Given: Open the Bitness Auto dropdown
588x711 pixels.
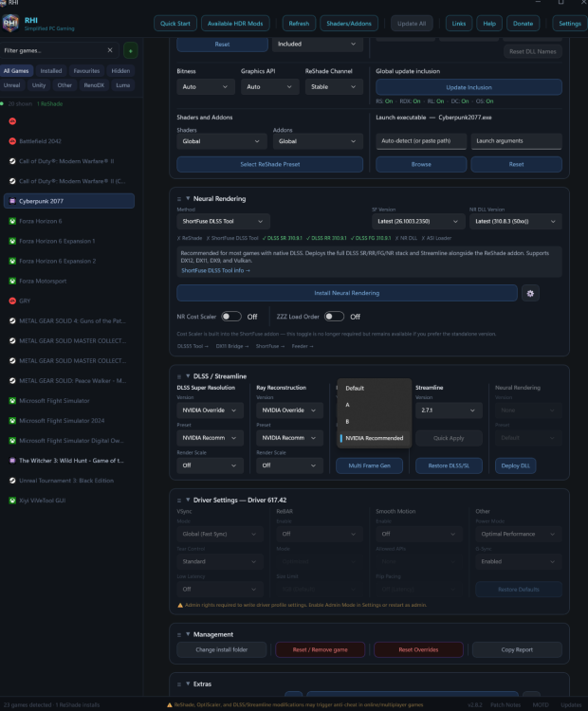Looking at the screenshot, I should point(206,86).
